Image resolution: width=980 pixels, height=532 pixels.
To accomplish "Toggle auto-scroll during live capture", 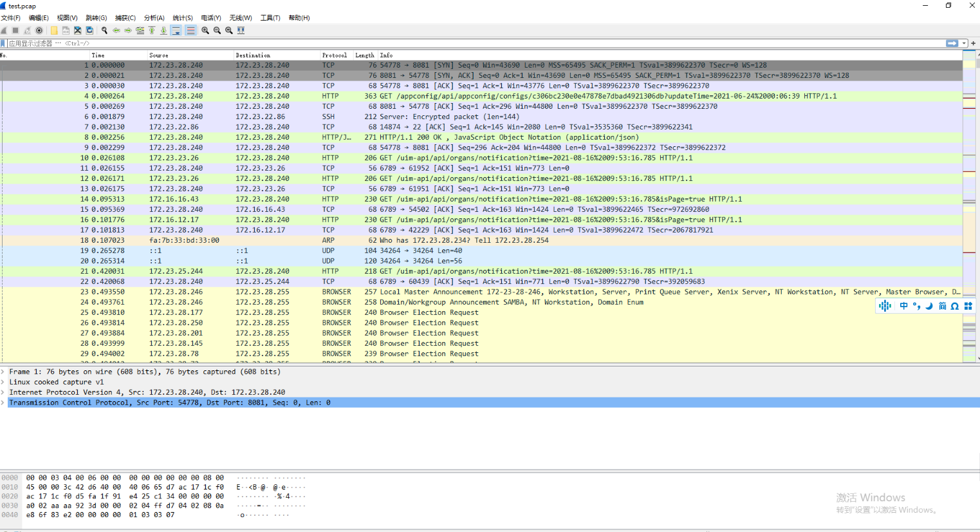I will click(x=176, y=30).
